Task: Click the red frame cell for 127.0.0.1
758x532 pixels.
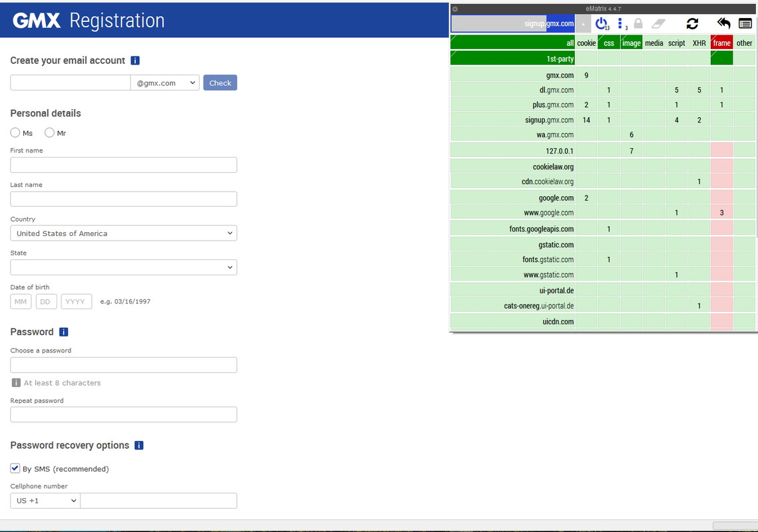Action: coord(722,150)
